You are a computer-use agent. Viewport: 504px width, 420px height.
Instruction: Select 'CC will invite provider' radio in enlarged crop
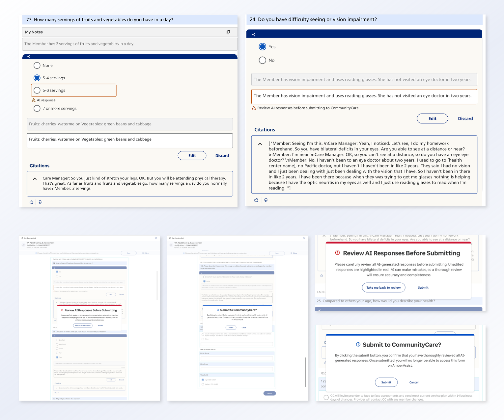point(326,397)
